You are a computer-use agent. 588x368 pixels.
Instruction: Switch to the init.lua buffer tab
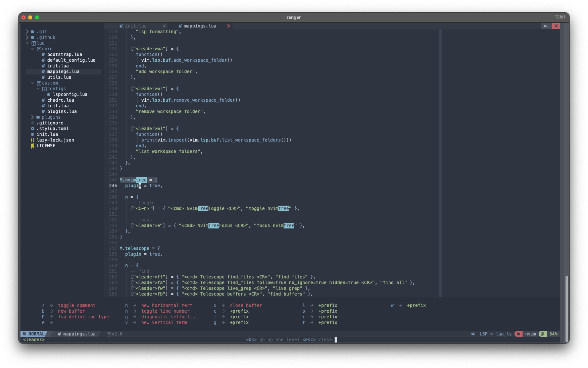[x=136, y=26]
